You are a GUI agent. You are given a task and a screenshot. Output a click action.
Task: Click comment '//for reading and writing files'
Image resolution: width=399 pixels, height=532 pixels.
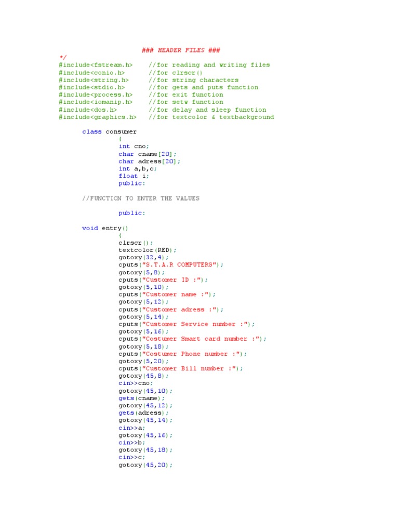(x=209, y=65)
